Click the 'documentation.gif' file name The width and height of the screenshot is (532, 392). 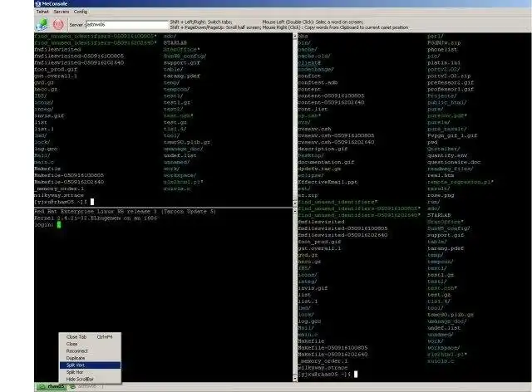pyautogui.click(x=326, y=162)
